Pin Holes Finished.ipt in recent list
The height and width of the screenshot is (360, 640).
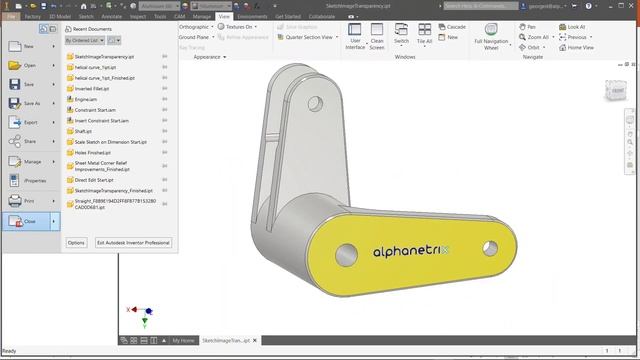point(165,153)
